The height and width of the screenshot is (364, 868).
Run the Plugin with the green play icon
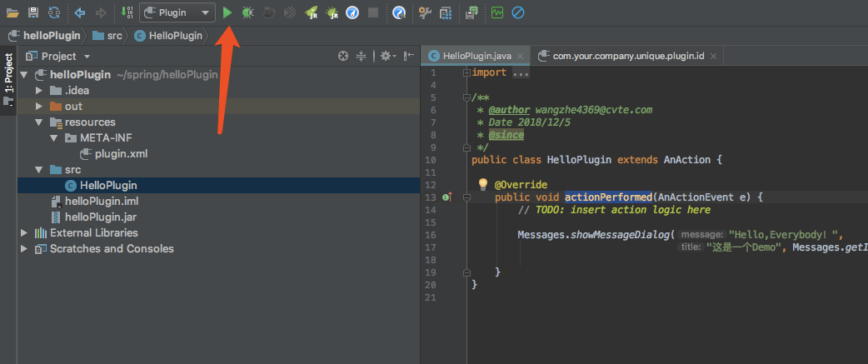point(227,12)
